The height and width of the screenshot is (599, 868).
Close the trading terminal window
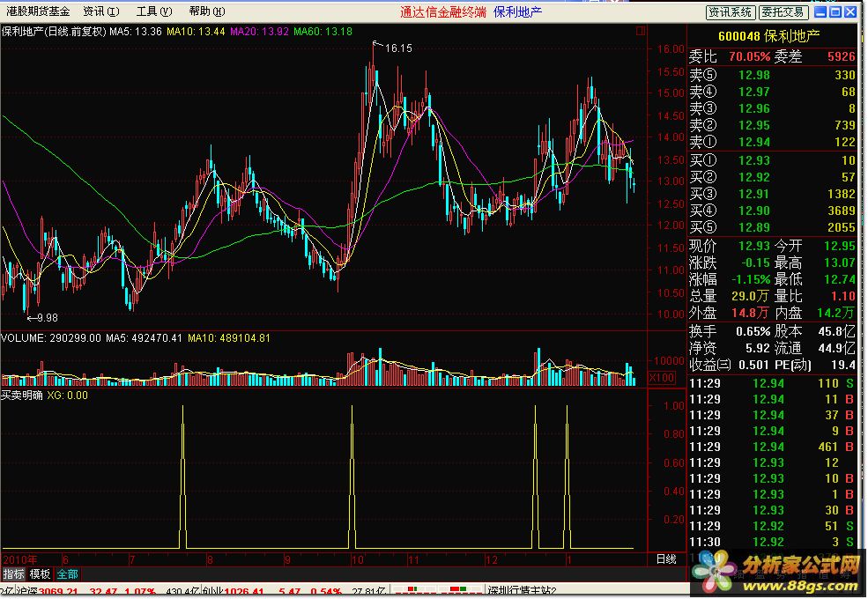pyautogui.click(x=850, y=12)
